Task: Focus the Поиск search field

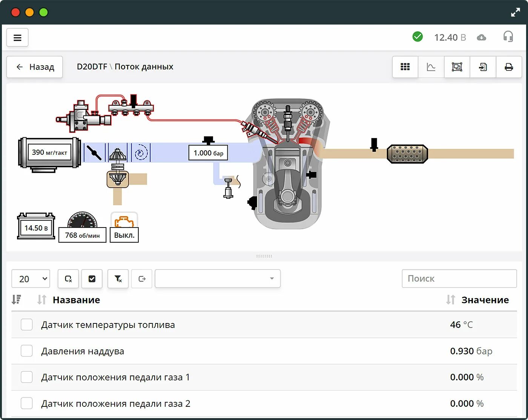Action: coord(459,278)
